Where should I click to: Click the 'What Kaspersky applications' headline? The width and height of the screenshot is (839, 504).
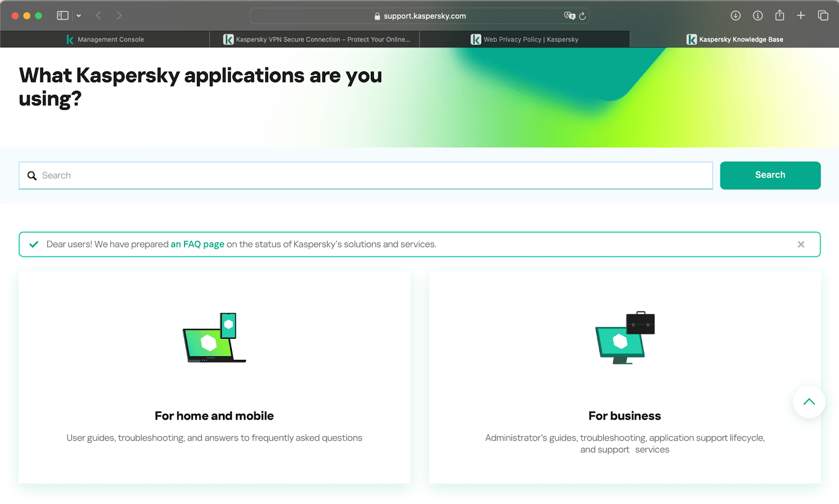(x=200, y=87)
